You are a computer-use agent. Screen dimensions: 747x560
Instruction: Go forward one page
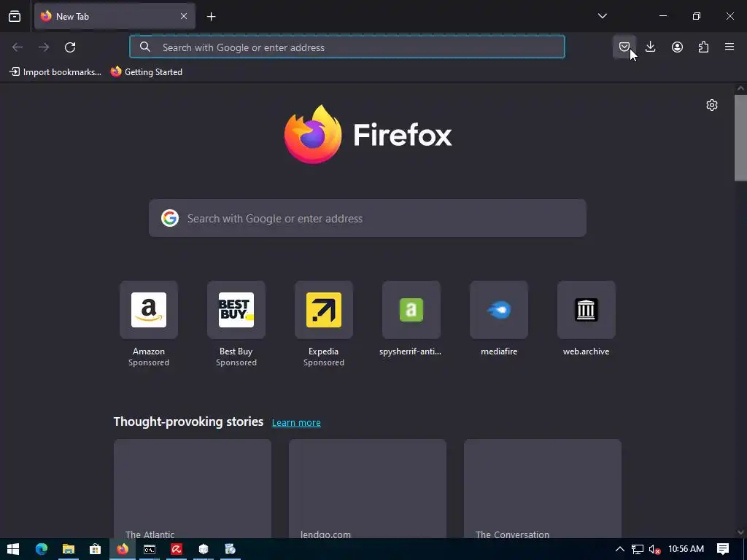[44, 47]
